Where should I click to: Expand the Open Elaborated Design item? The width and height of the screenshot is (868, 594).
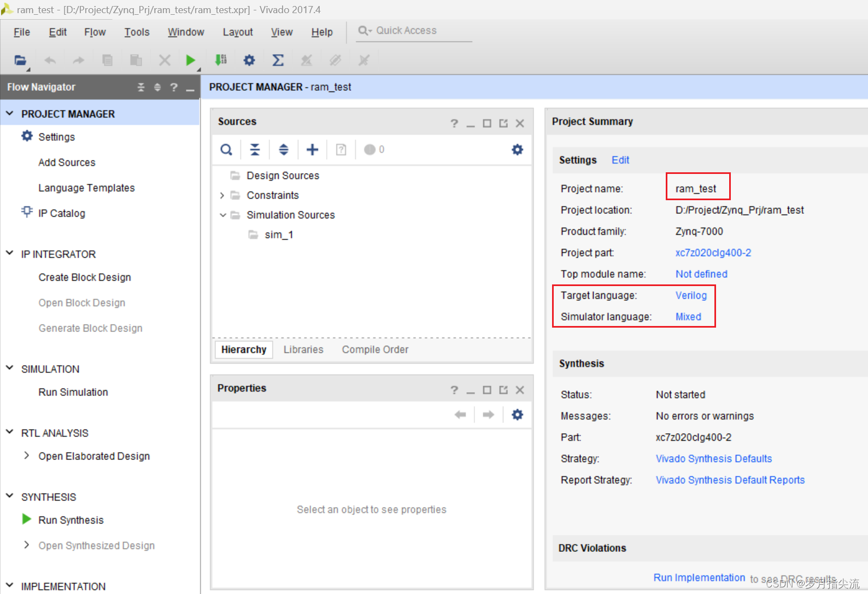(x=26, y=455)
